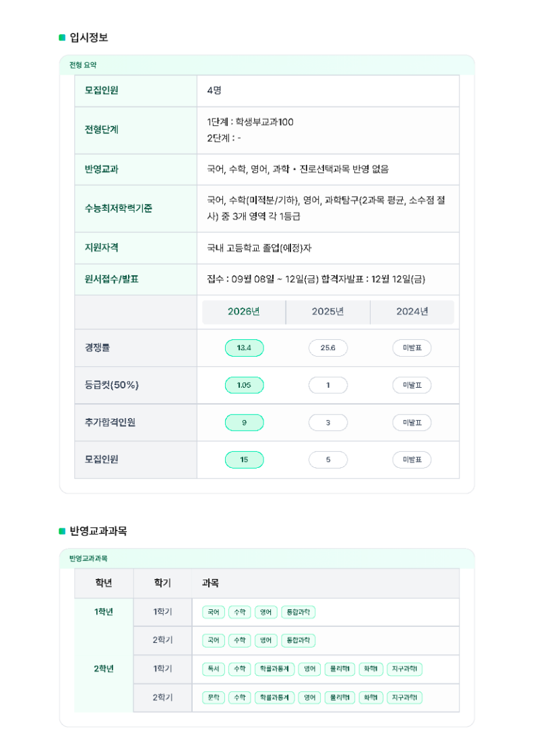Click 미발표 pill in the 추가합격인원 row
Viewport: 535px width, 756px height.
click(x=412, y=423)
